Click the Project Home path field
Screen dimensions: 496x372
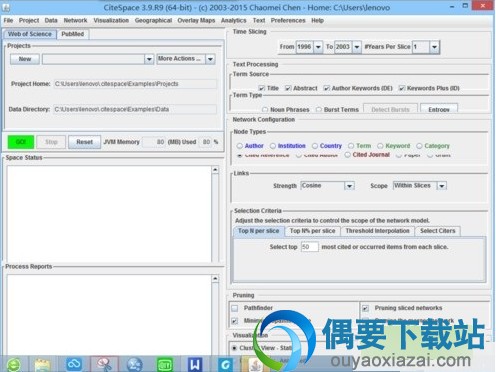point(135,84)
